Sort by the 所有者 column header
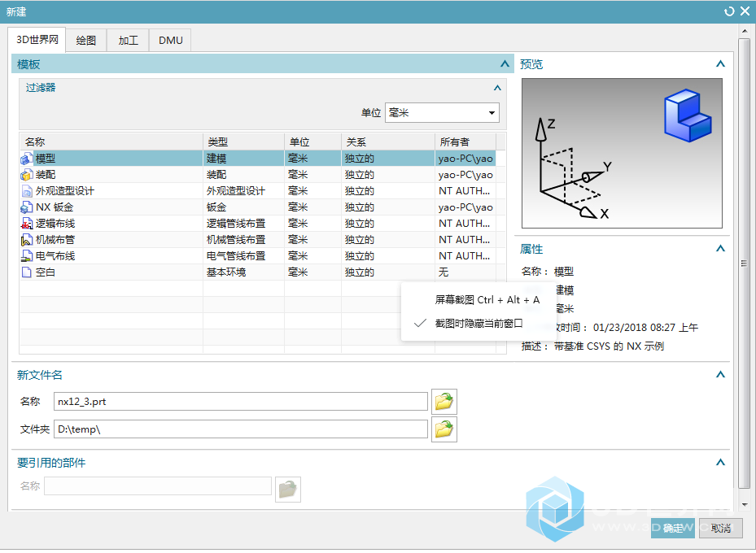This screenshot has height=553, width=756. [x=465, y=142]
